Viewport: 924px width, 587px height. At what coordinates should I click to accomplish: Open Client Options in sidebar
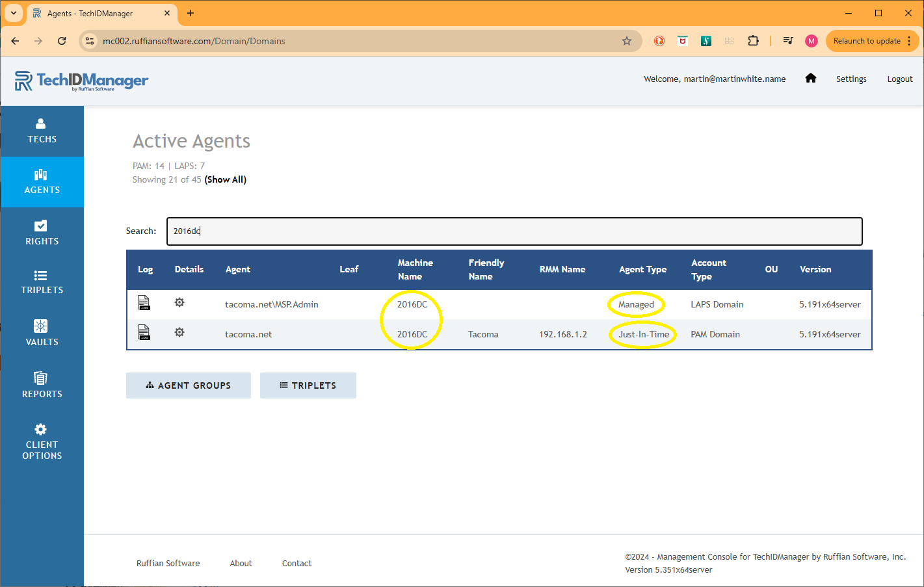(x=42, y=441)
